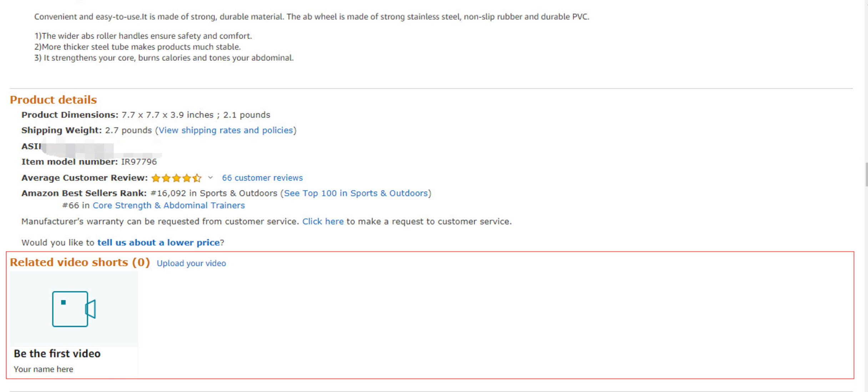Report a lower price via the link
Viewport: 868px width, 392px height.
click(x=158, y=242)
